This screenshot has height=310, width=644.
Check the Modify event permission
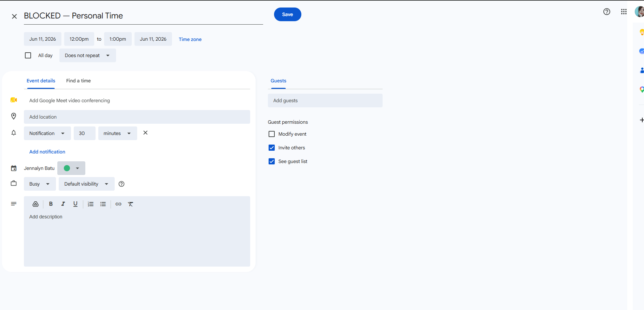point(272,134)
